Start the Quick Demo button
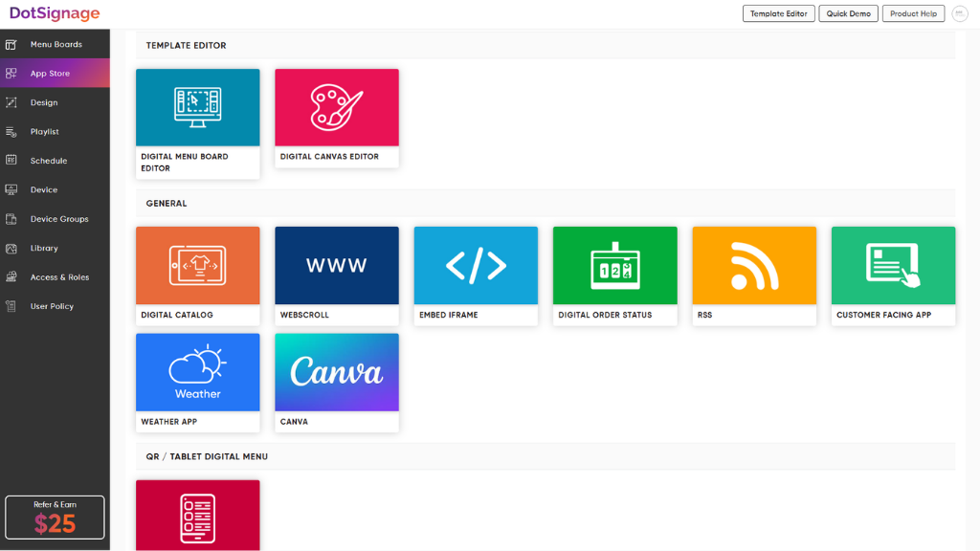 click(x=848, y=13)
